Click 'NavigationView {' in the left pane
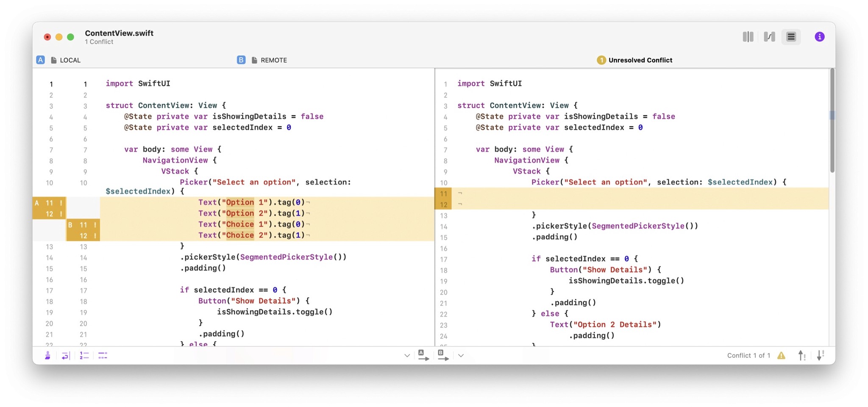868x407 pixels. [180, 160]
